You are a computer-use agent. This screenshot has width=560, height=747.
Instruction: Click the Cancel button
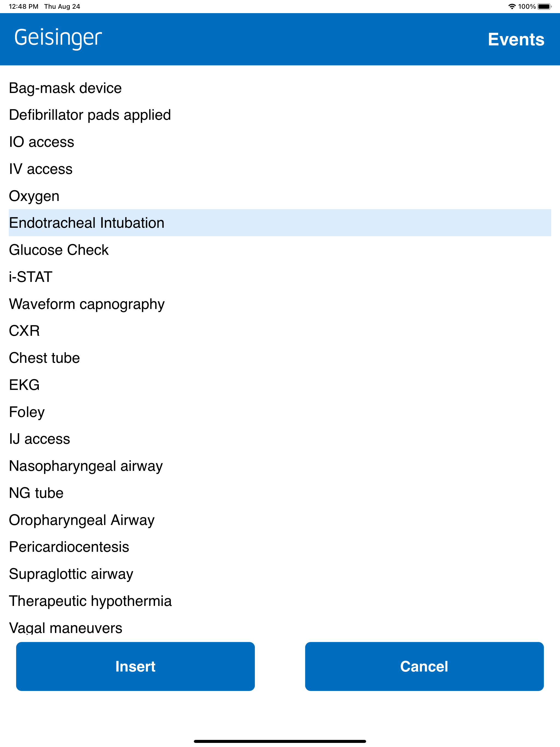424,666
